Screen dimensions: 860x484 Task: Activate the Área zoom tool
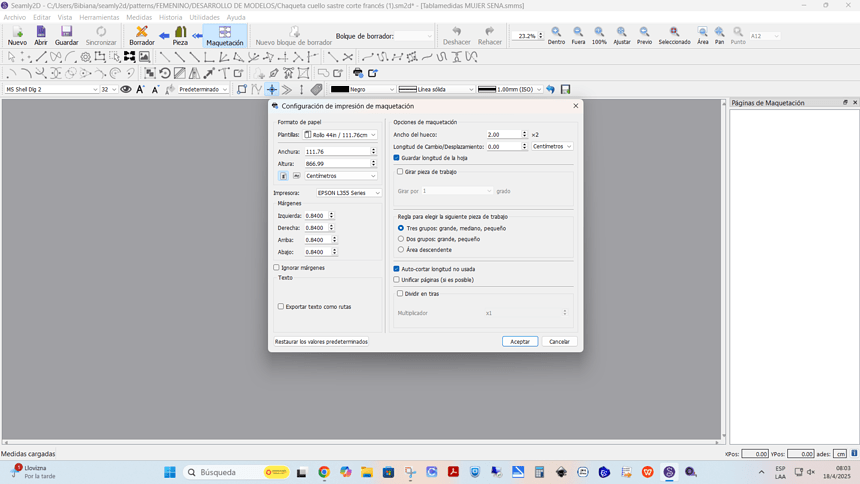[x=703, y=36]
